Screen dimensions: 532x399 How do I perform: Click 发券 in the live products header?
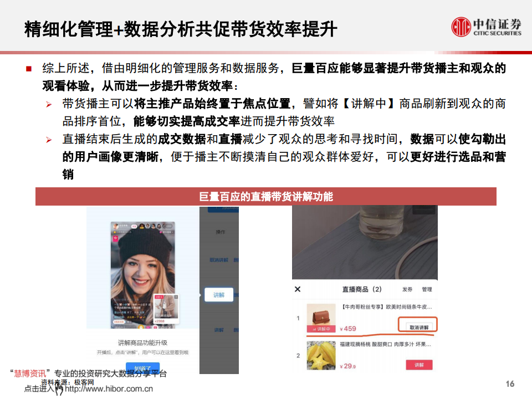click(x=407, y=289)
